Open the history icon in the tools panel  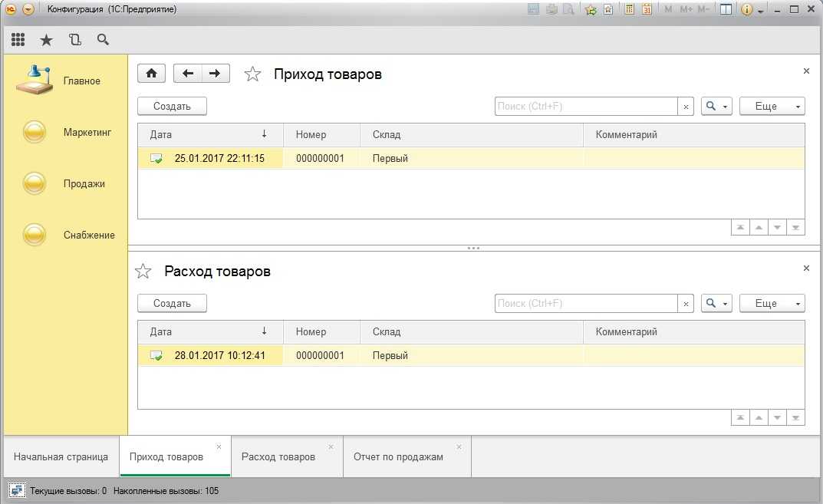point(75,39)
